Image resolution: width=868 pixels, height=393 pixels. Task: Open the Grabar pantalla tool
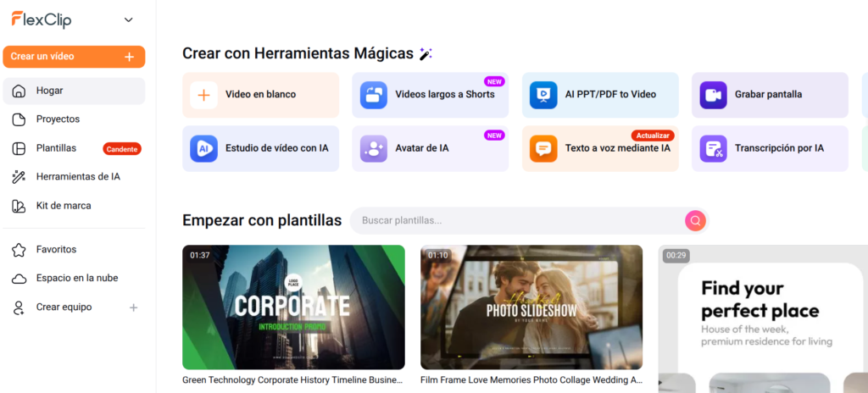click(x=770, y=95)
